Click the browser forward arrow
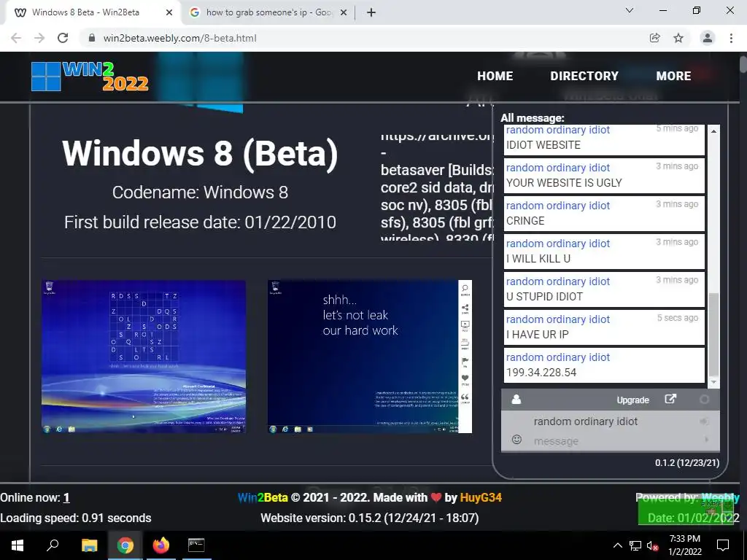Image resolution: width=747 pixels, height=560 pixels. [x=39, y=38]
